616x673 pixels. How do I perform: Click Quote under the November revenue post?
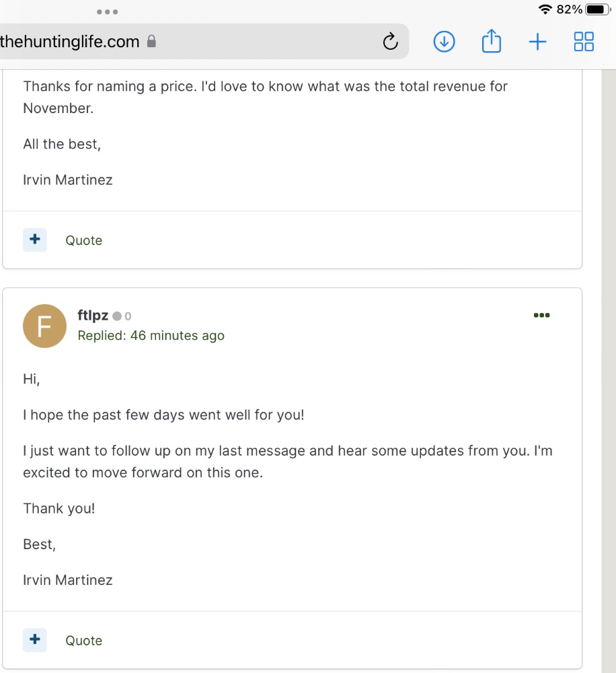[83, 240]
